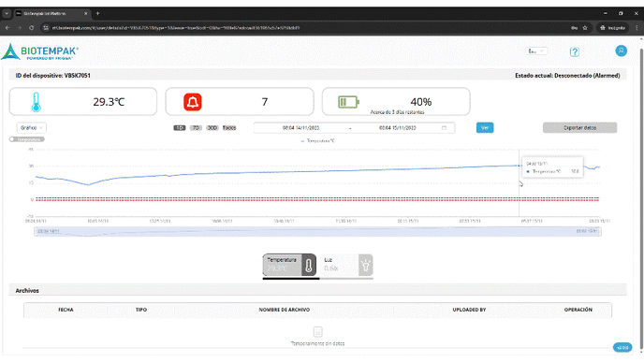The width and height of the screenshot is (644, 362).
Task: Click the TIPO column header
Action: pos(141,310)
